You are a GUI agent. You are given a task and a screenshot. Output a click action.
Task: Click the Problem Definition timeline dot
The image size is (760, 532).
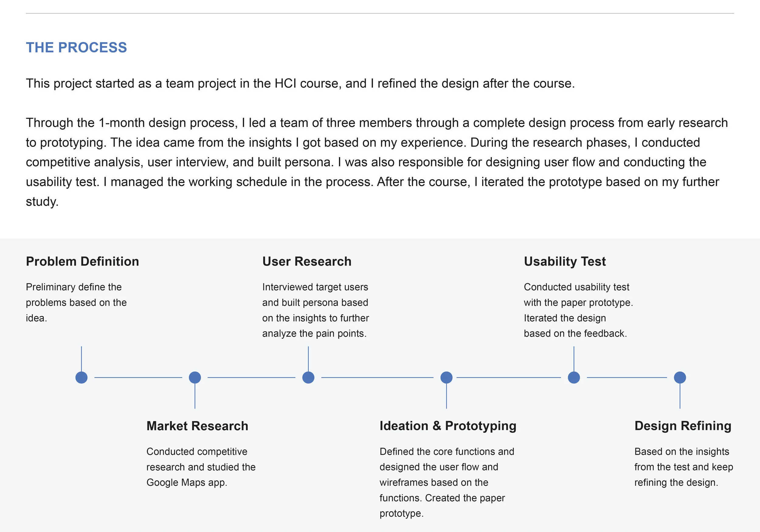[x=81, y=377]
